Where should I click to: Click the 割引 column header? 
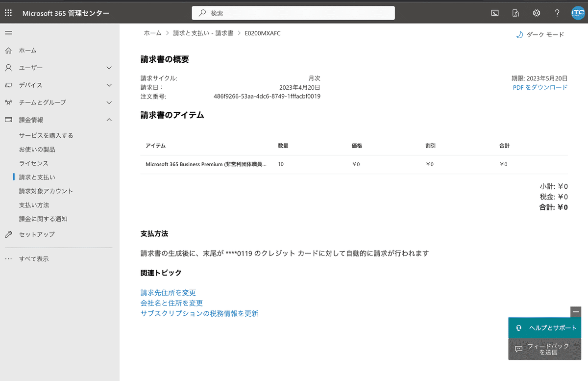coord(431,146)
